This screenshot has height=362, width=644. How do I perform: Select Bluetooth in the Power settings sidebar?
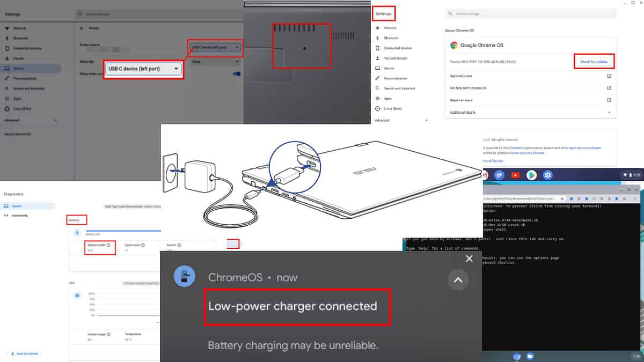pos(20,38)
